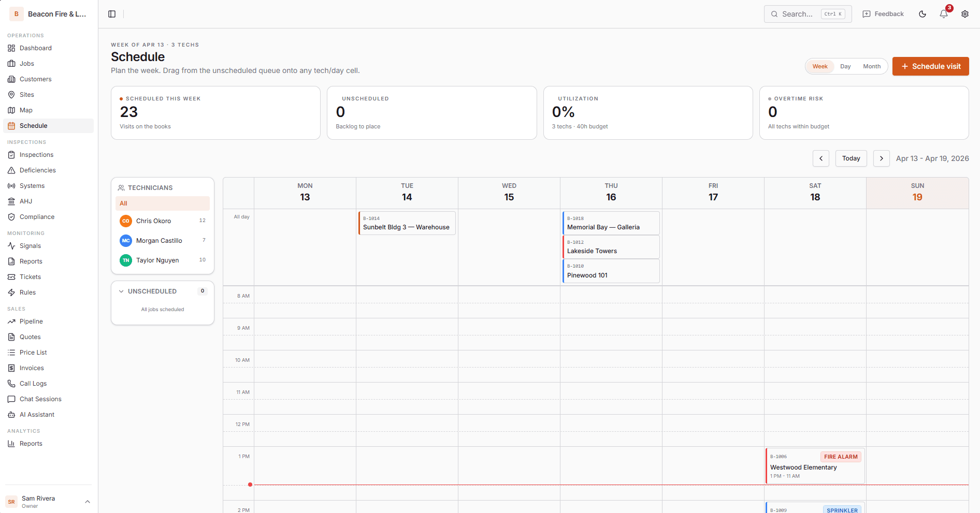Filter by Morgan Castillo's blue avatar

[126, 241]
